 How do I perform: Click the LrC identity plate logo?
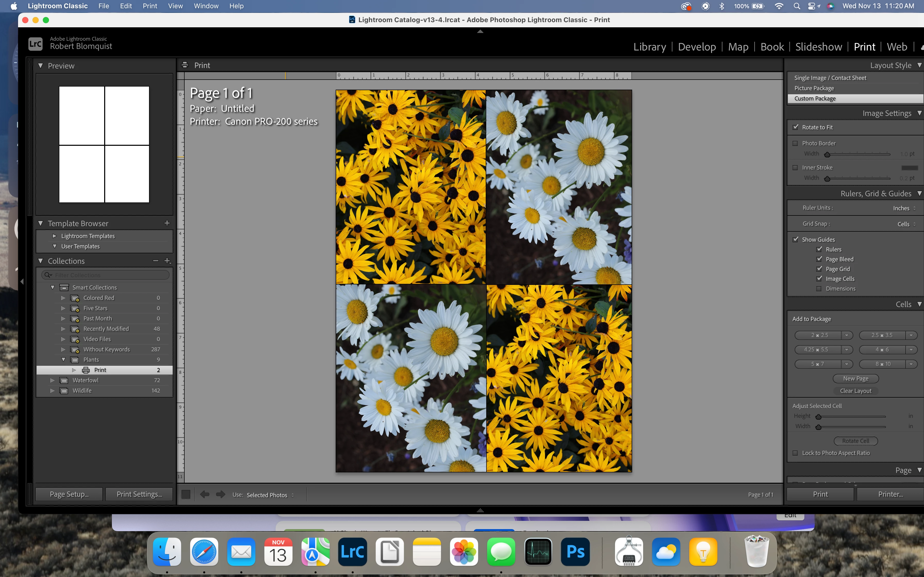pyautogui.click(x=36, y=44)
